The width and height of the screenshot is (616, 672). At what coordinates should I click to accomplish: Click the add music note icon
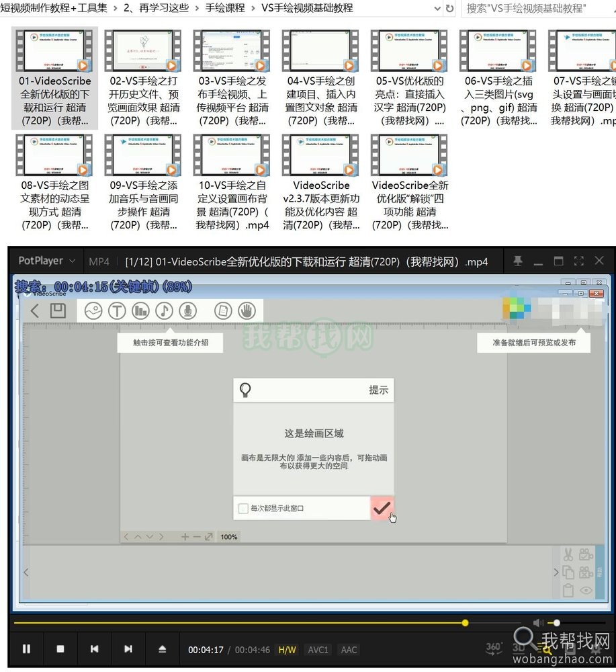(164, 310)
